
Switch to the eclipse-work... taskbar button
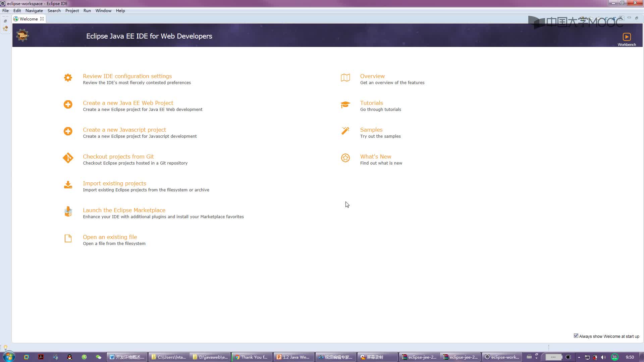coord(502,357)
